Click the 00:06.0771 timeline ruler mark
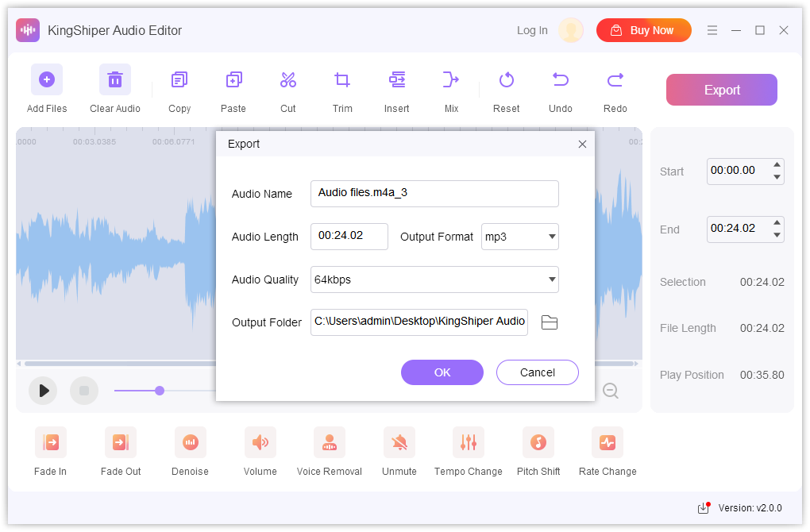Image resolution: width=810 pixels, height=532 pixels. [x=174, y=141]
